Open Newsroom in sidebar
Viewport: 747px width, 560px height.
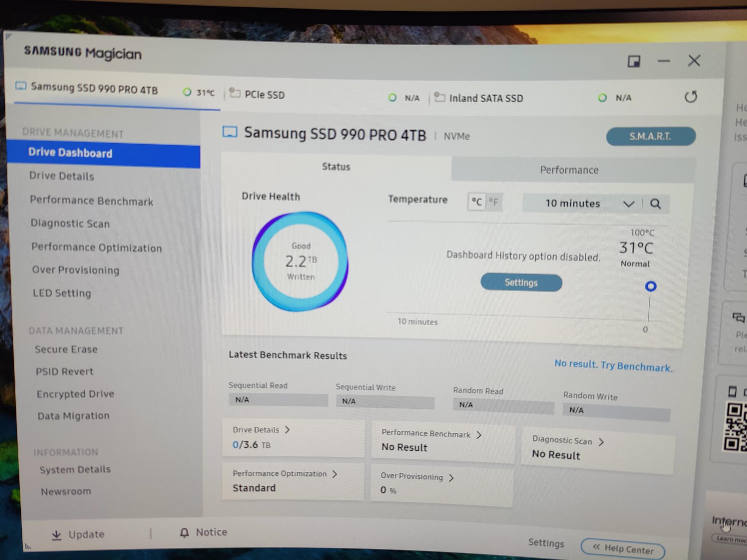66,491
